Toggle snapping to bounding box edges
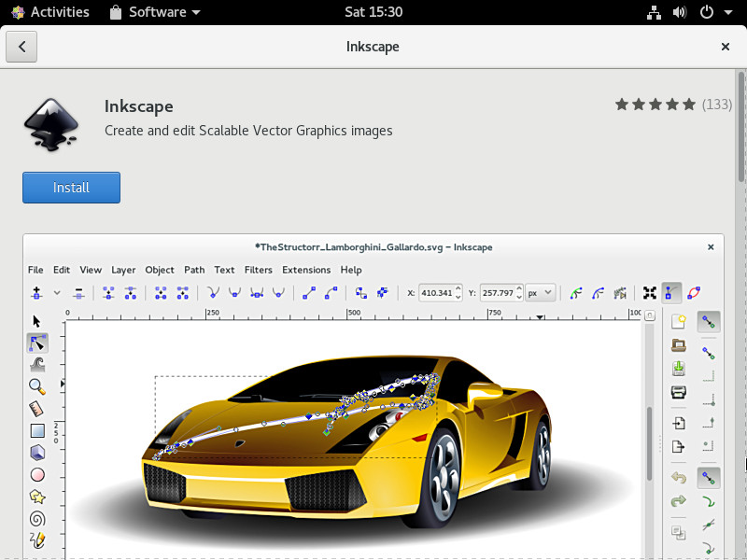The image size is (747, 560). click(709, 376)
